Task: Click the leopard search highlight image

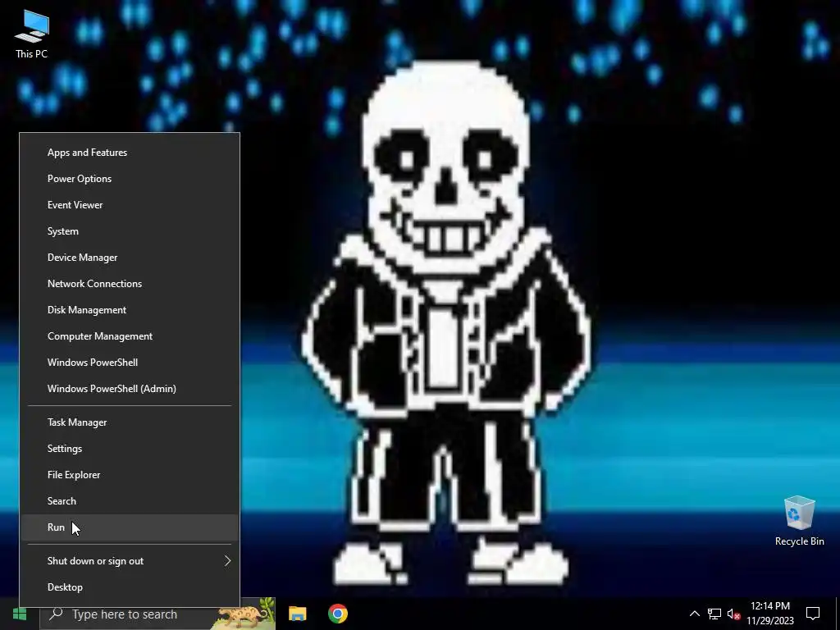Action: 243,614
